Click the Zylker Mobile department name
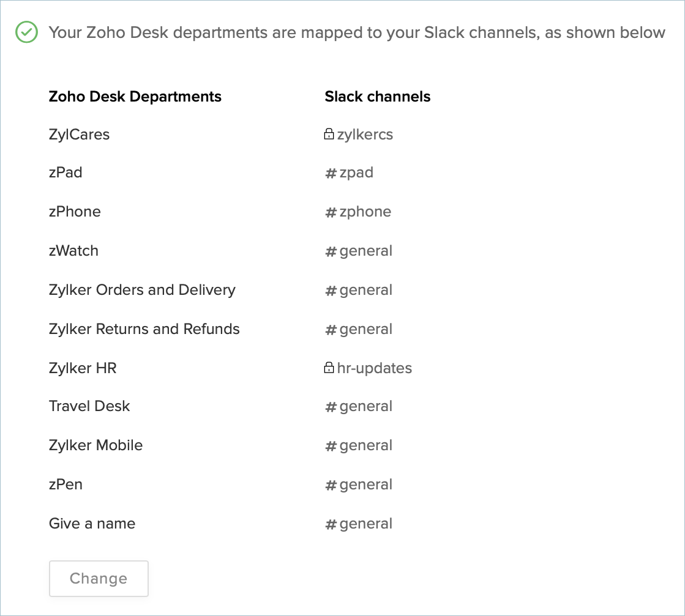Screen dimensions: 685x616 coord(95,445)
